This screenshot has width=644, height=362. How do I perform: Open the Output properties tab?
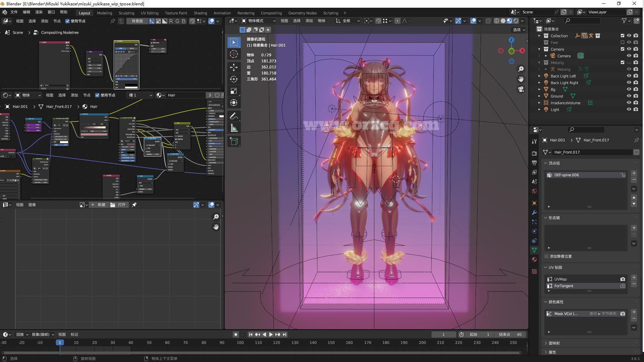(534, 163)
